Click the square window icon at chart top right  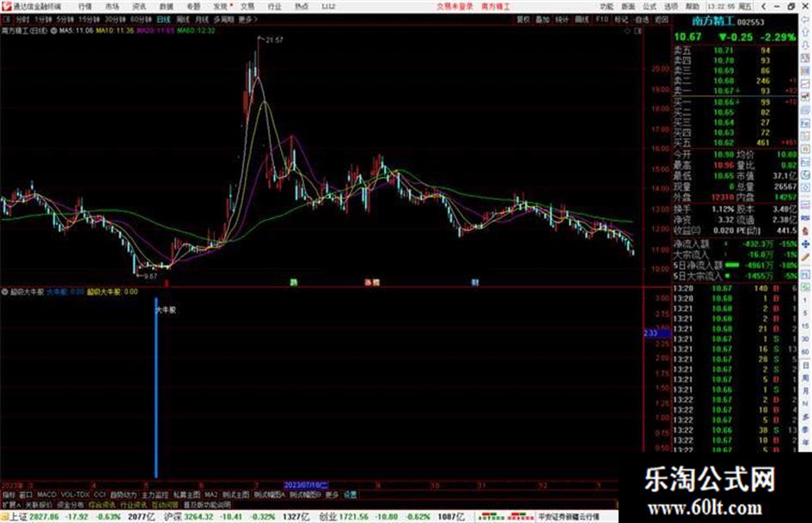(638, 31)
